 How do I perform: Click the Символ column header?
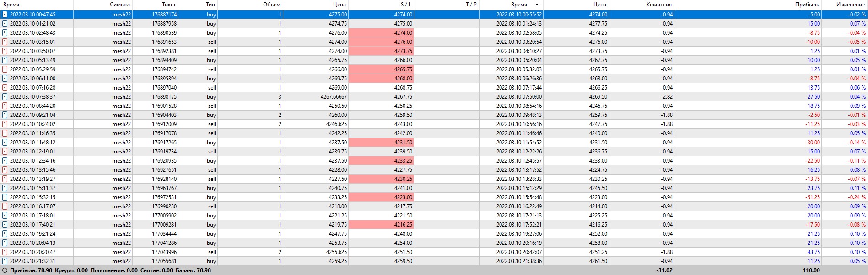120,5
